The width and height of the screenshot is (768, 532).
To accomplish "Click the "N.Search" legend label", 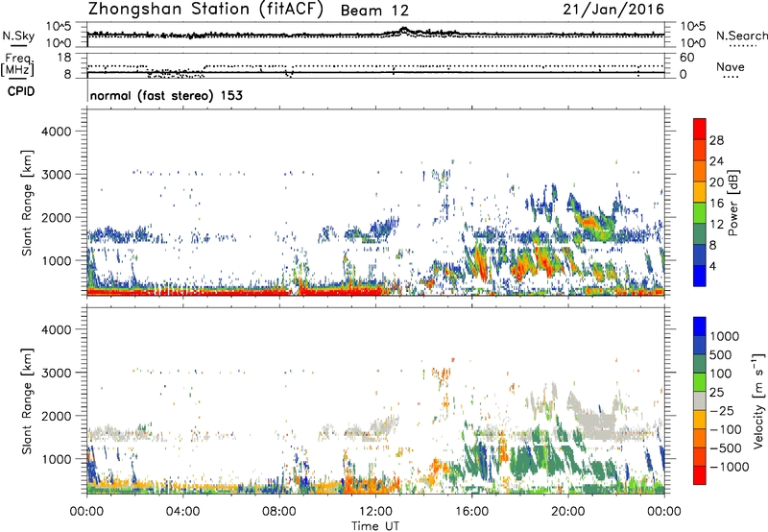I will (741, 36).
